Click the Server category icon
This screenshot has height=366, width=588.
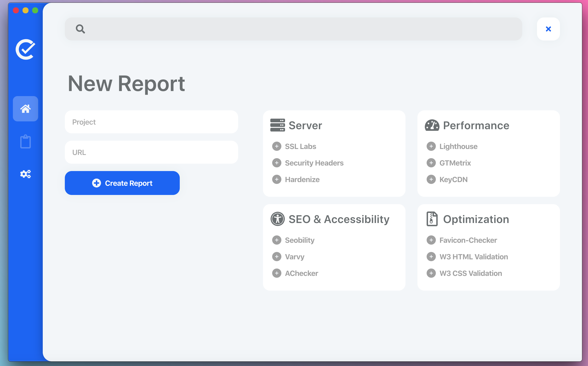277,125
